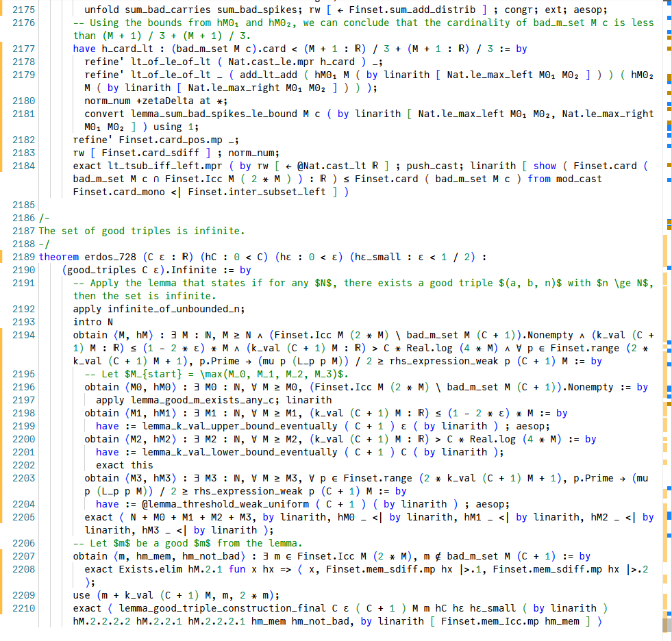Image resolution: width=672 pixels, height=641 pixels.
Task: Click @lemma_threshold_weak_uniform identifier
Action: (225, 504)
